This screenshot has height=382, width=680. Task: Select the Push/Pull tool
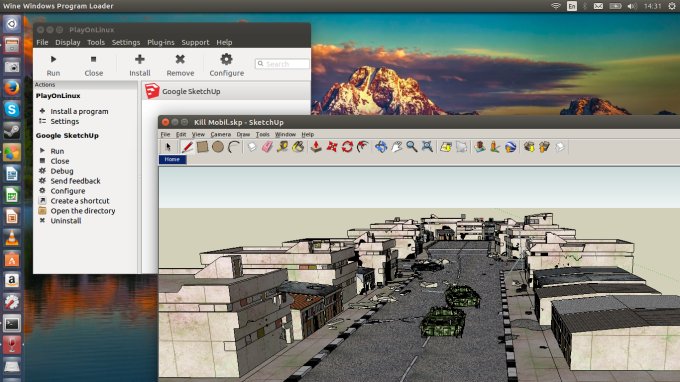click(316, 147)
